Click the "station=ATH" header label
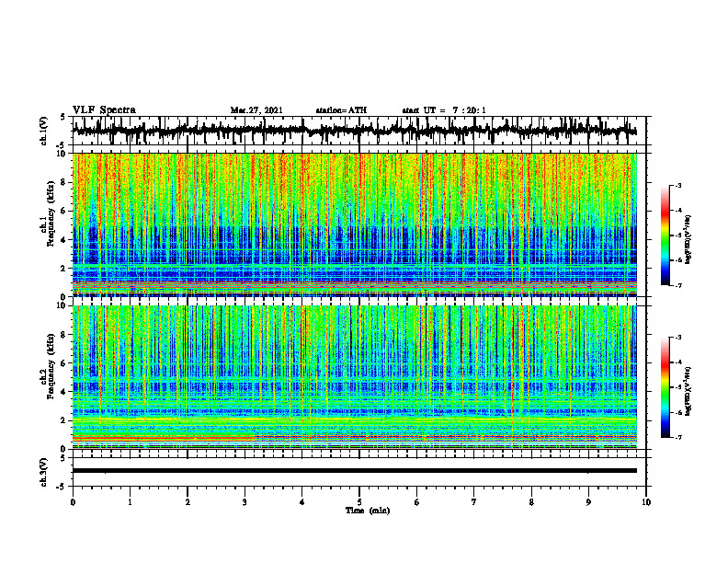728x563 pixels. coord(341,110)
